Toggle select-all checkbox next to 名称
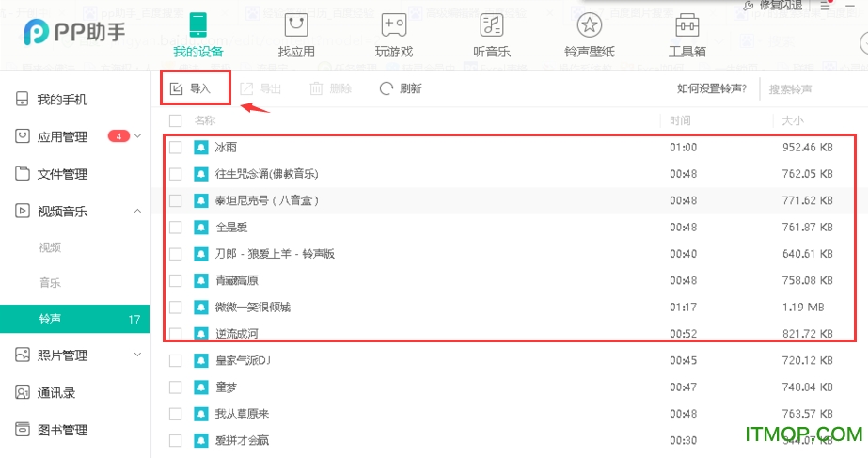The height and width of the screenshot is (458, 868). [x=176, y=120]
